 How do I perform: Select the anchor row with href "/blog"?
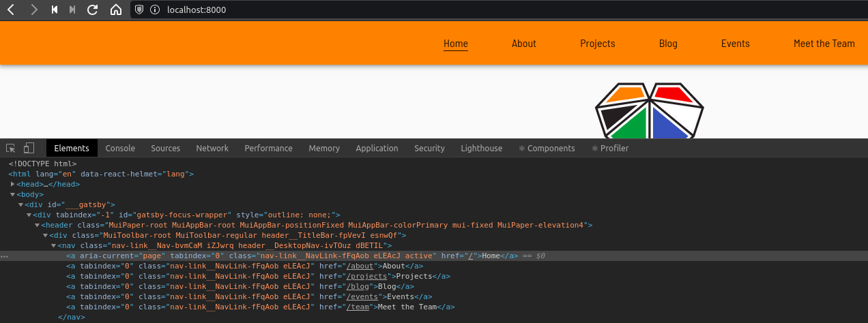point(240,286)
